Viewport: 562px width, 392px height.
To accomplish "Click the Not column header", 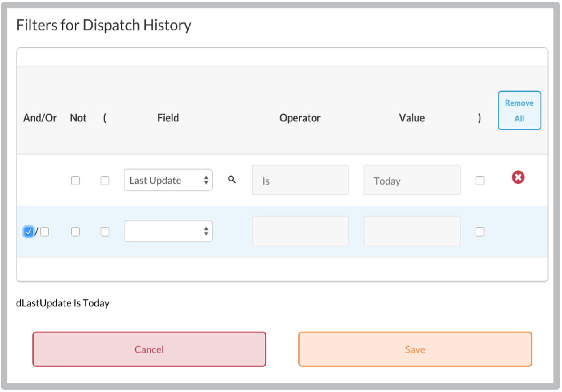I will [x=78, y=118].
